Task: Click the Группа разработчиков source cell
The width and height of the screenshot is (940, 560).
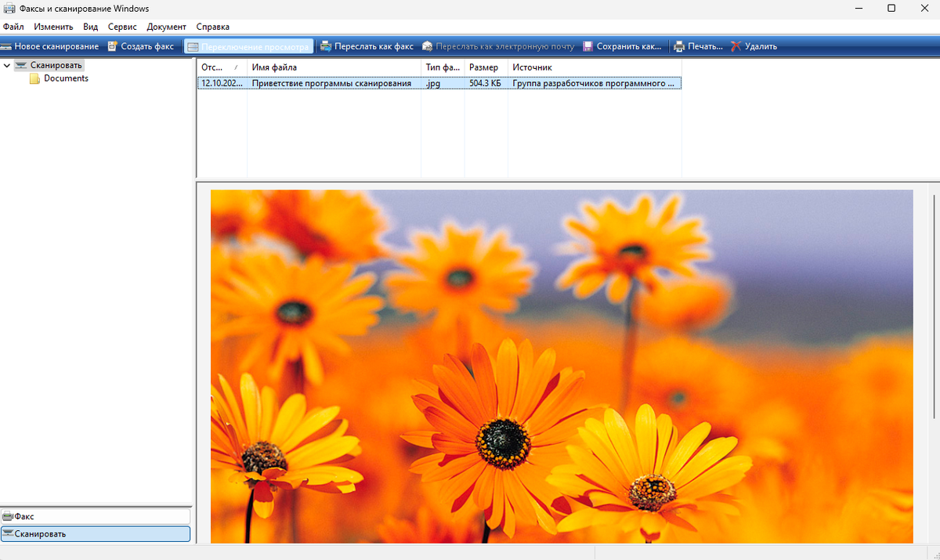Action: tap(594, 83)
